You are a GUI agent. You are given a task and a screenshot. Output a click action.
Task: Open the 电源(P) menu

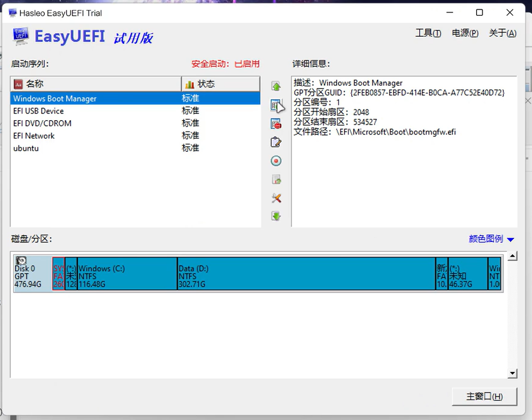(465, 33)
